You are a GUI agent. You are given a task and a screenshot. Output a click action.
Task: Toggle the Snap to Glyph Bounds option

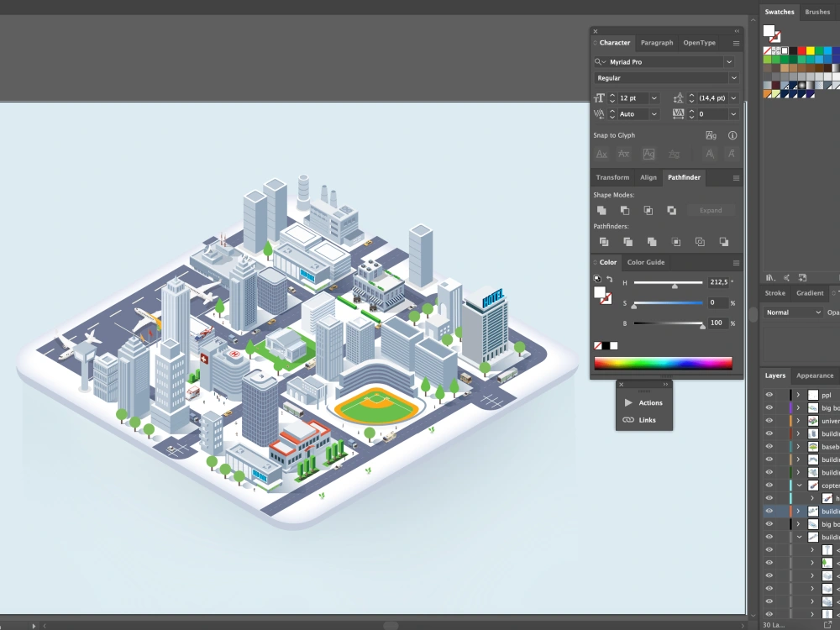648,155
